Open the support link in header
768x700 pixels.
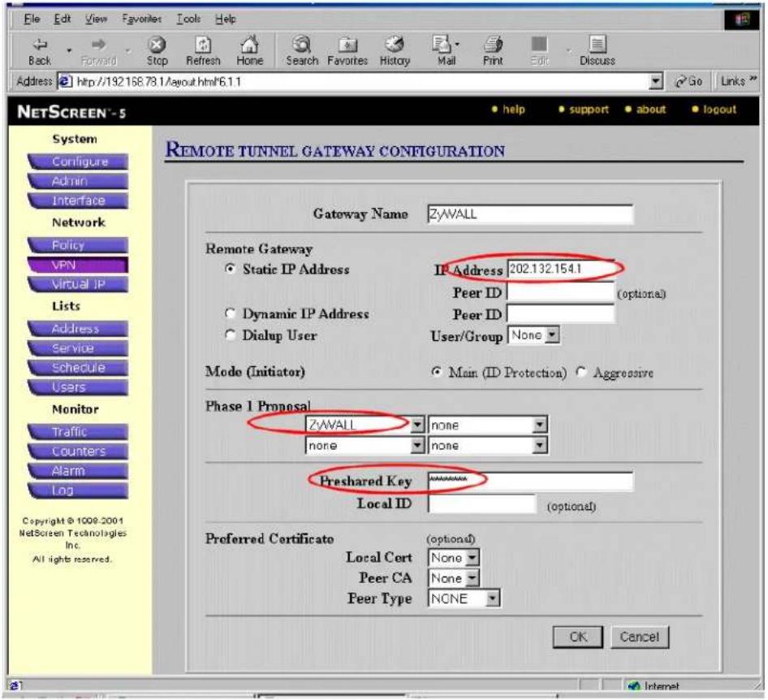tap(589, 109)
